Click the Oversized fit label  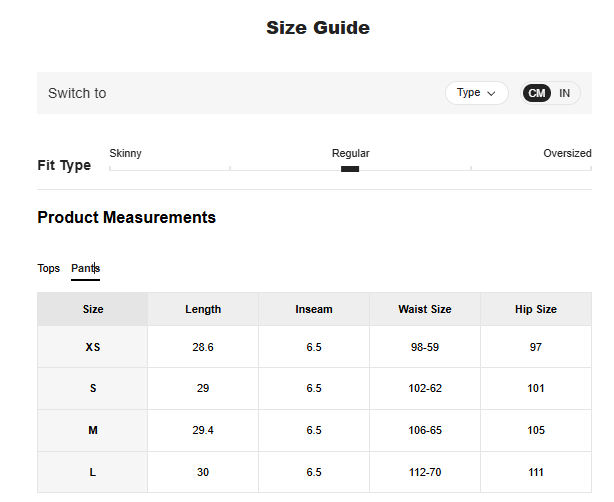pyautogui.click(x=567, y=153)
